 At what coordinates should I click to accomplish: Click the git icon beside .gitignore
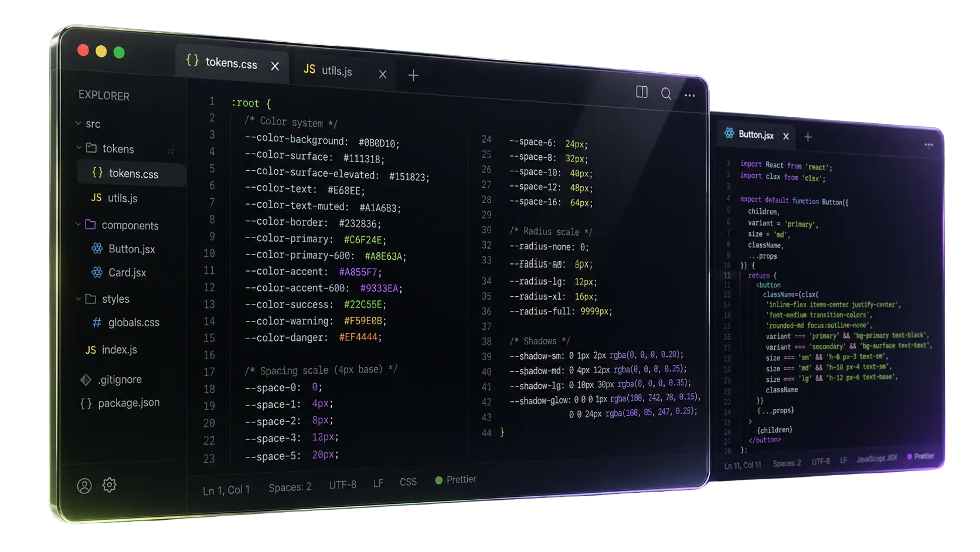86,380
